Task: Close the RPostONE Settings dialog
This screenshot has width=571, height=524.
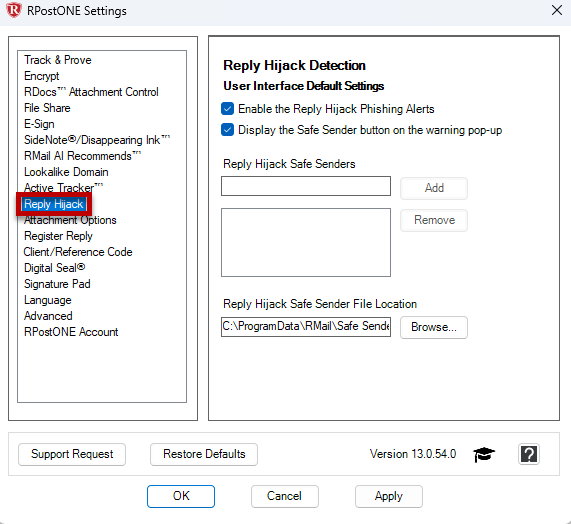Action: (x=557, y=10)
